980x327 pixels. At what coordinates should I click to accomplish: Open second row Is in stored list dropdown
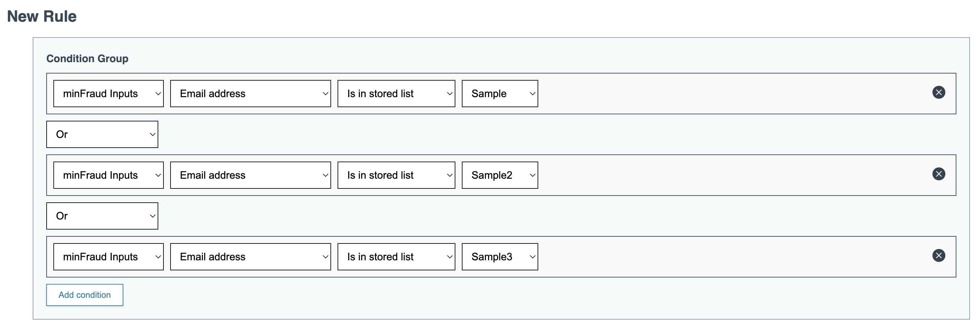[396, 175]
